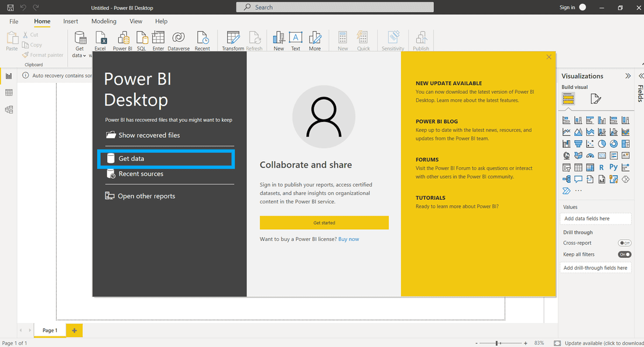Save the report using title bar icon
The image size is (644, 347).
[x=11, y=8]
